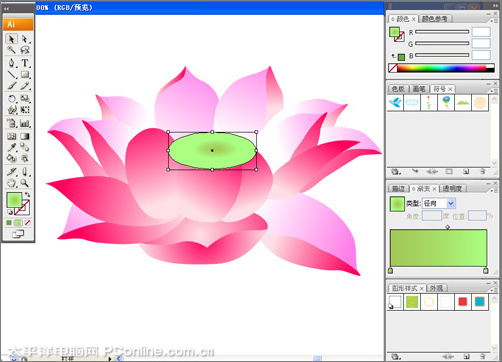Select the Direct Selection (white arrow) tool
This screenshot has width=502, height=362.
point(25,39)
